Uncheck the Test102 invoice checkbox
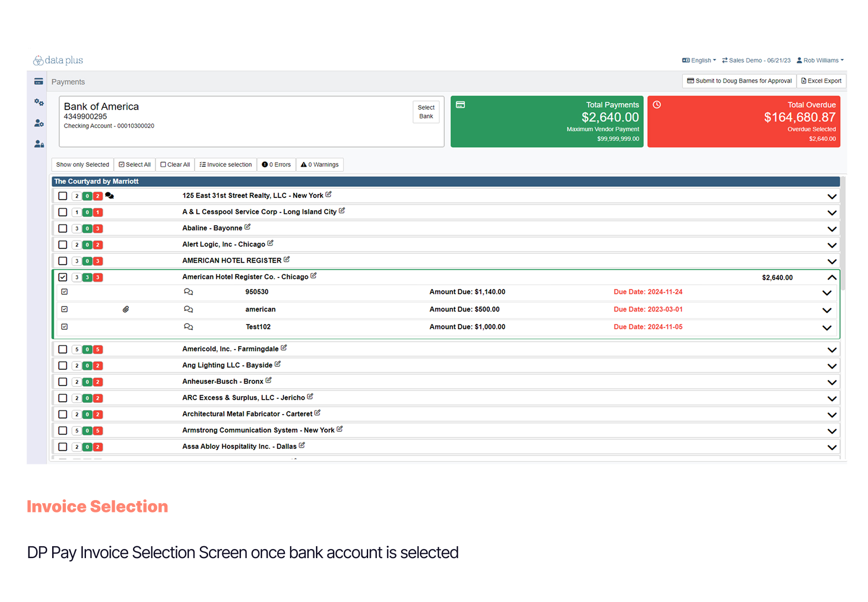This screenshot has height=602, width=868. tap(64, 327)
